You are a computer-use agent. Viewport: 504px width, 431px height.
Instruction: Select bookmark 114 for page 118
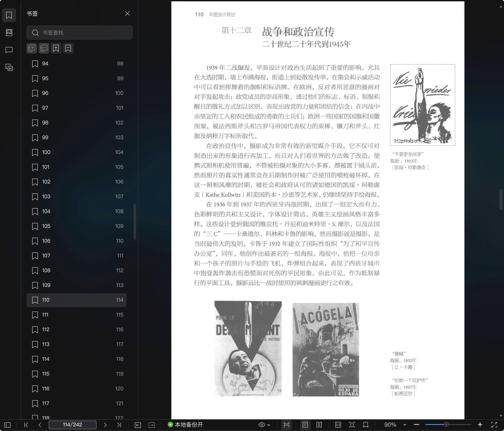tap(77, 359)
